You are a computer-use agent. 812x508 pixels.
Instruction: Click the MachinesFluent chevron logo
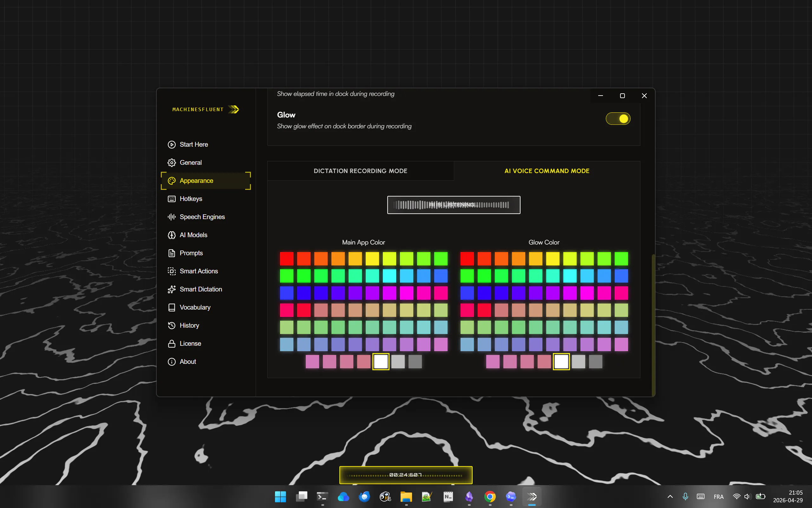coord(234,110)
